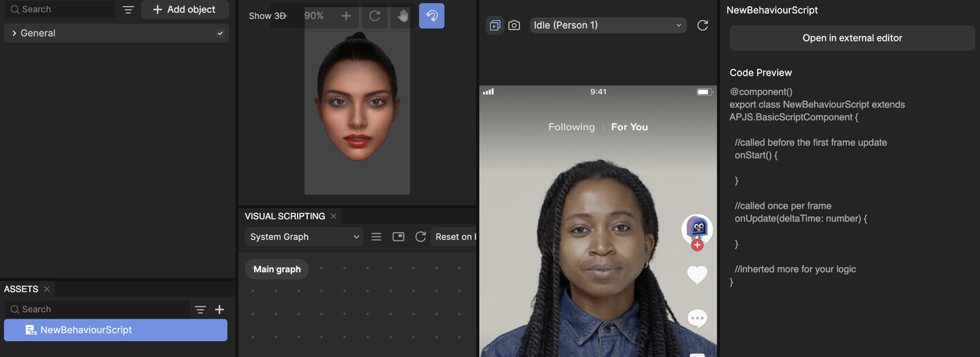Click the //called once per frame comment

pos(782,205)
